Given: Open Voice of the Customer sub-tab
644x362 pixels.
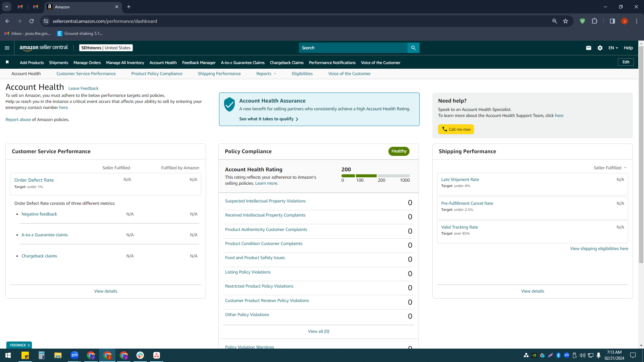Looking at the screenshot, I should point(349,74).
